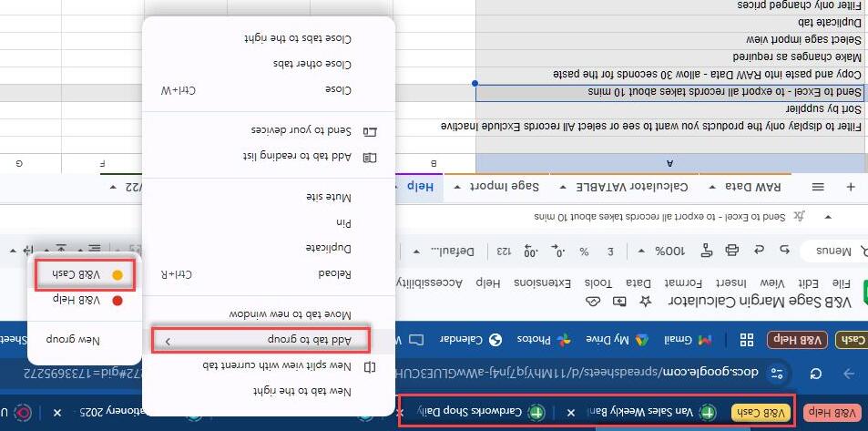Open the File menu in Sheets
Screen dimensions: 868x431
tap(842, 283)
